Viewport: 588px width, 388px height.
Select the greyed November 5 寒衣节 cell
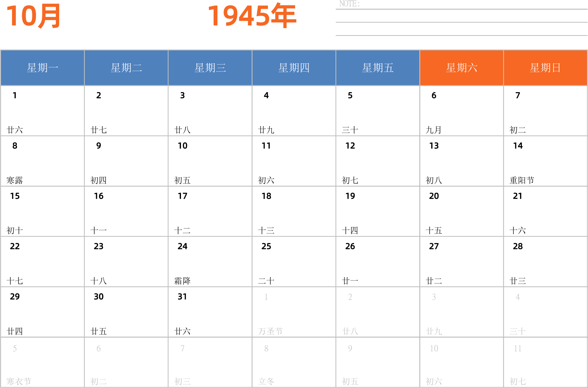[42, 363]
